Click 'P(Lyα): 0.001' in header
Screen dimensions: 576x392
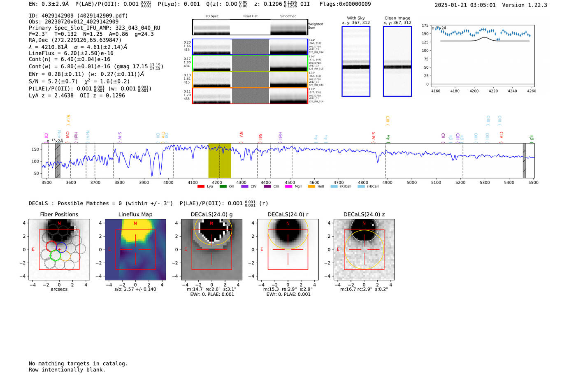click(x=179, y=4)
